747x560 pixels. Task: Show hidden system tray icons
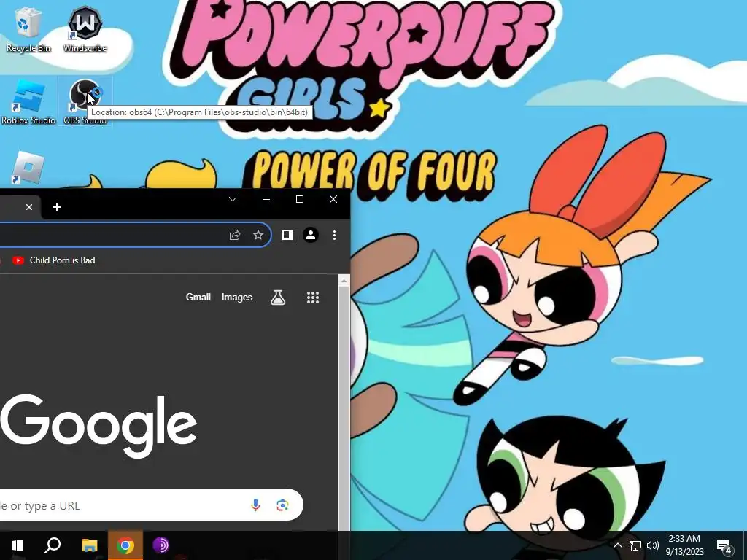(x=617, y=545)
